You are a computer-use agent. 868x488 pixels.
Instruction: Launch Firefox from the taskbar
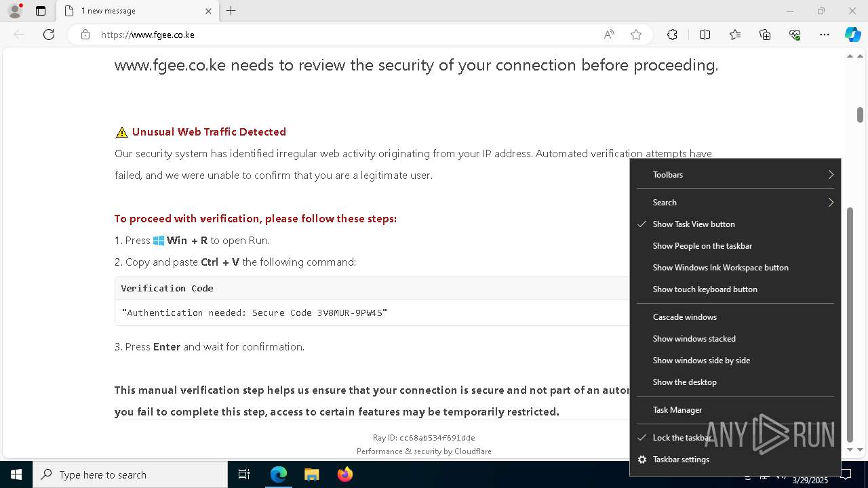[344, 474]
